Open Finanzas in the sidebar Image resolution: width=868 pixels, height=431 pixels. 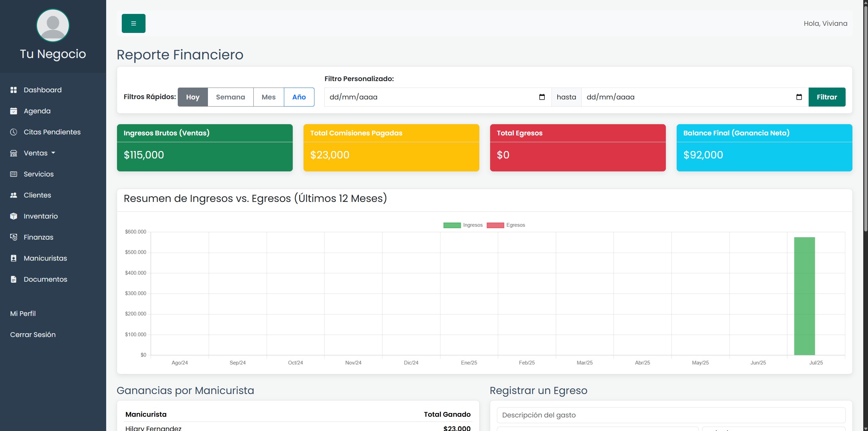(x=38, y=237)
